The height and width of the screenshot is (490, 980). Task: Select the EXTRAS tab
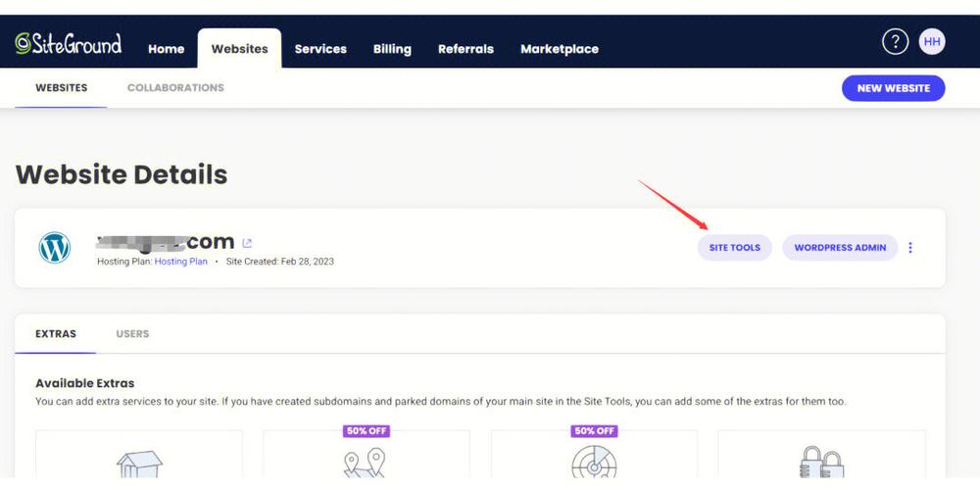pyautogui.click(x=56, y=334)
